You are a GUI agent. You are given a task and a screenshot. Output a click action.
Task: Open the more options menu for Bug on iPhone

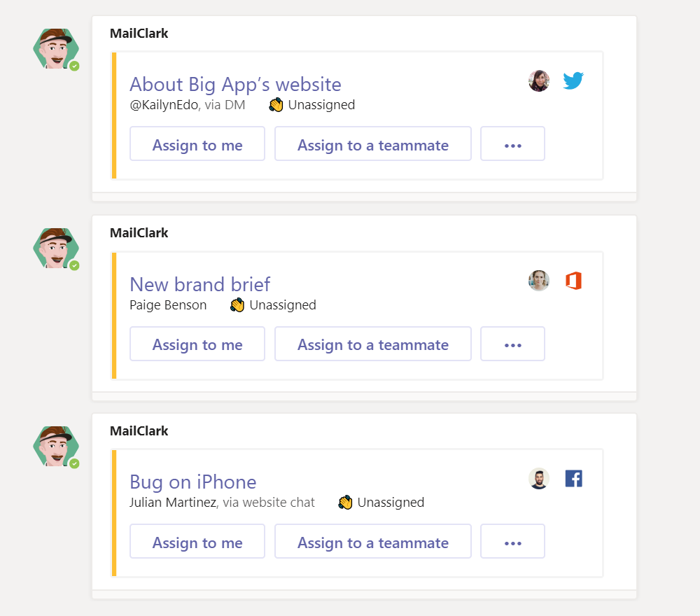tap(512, 542)
